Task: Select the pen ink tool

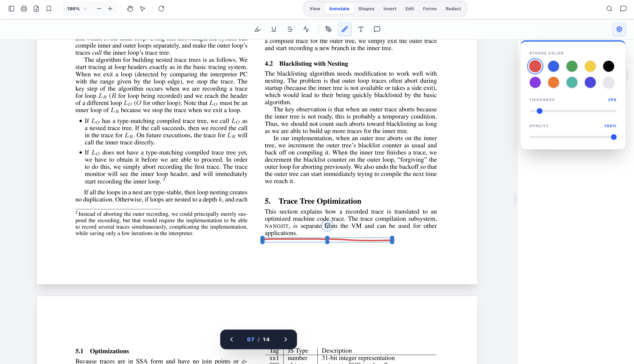Action: click(x=329, y=29)
